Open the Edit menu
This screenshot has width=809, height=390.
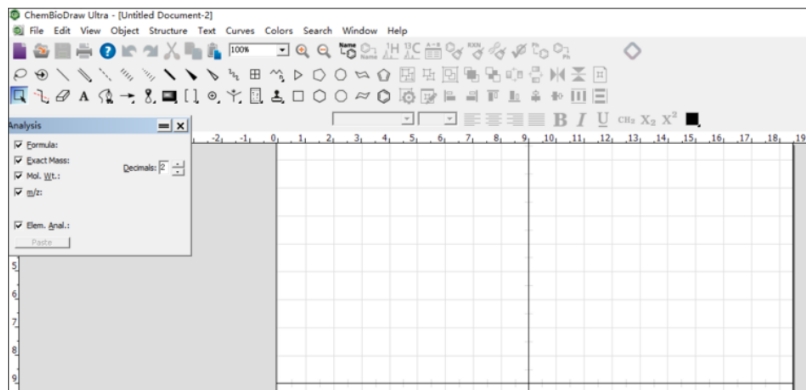pyautogui.click(x=62, y=31)
